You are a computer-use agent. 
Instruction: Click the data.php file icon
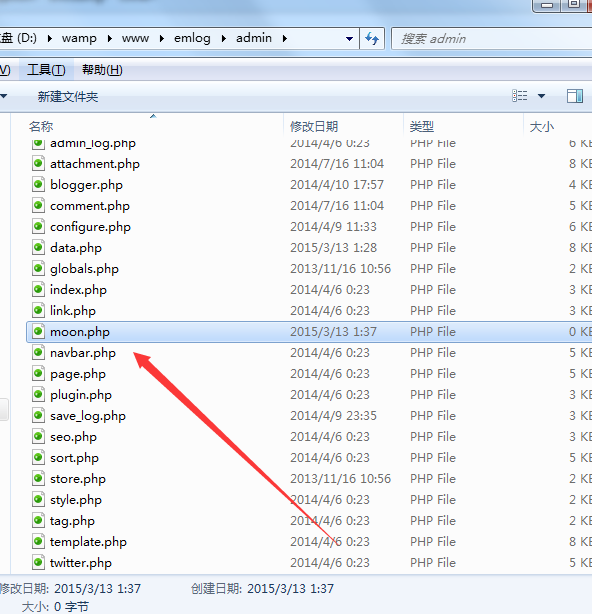(38, 247)
